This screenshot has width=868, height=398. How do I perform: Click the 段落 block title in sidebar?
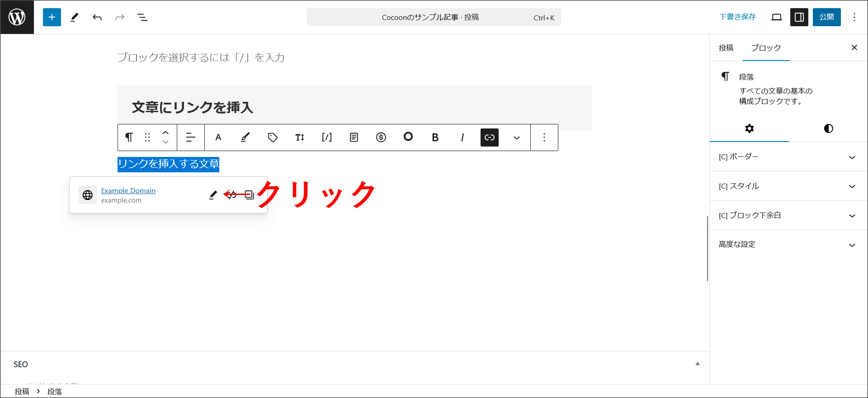pos(746,77)
